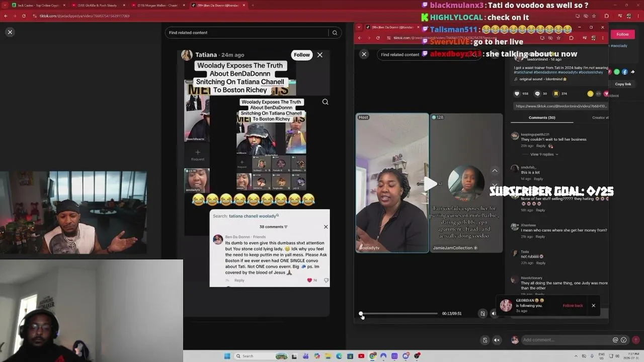Reload the front browser page

(378, 38)
